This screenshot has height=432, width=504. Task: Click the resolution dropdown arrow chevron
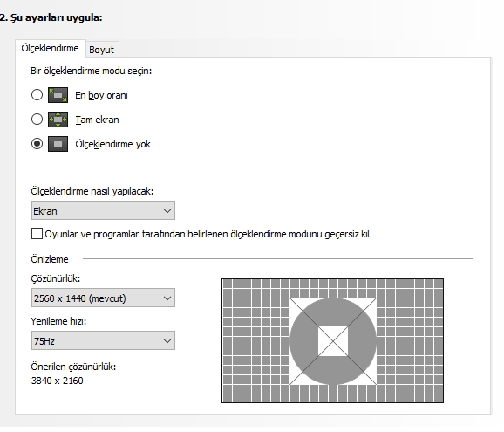167,298
